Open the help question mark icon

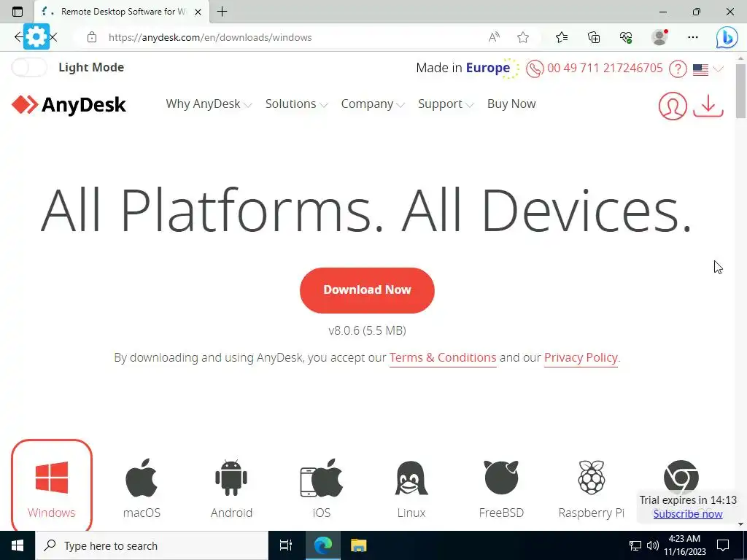[x=678, y=69]
